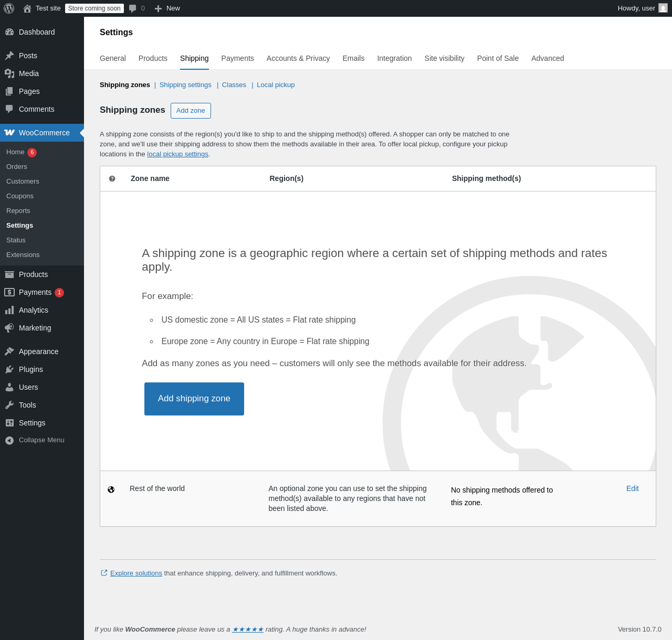This screenshot has height=640, width=672.
Task: Click the globe icon beside Rest of the world
Action: (111, 489)
